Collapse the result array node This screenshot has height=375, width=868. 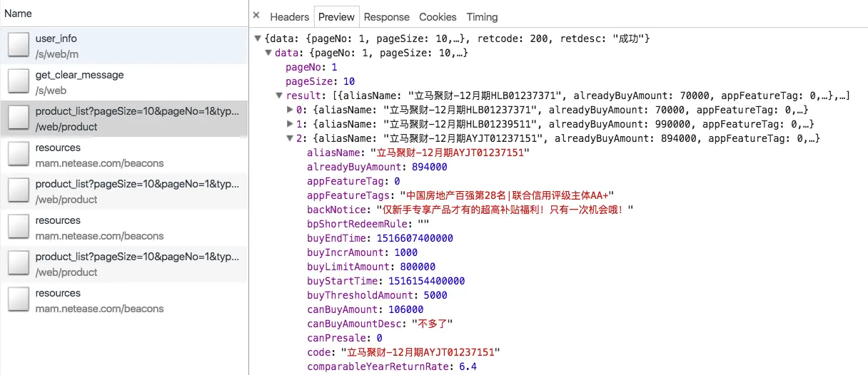point(280,96)
